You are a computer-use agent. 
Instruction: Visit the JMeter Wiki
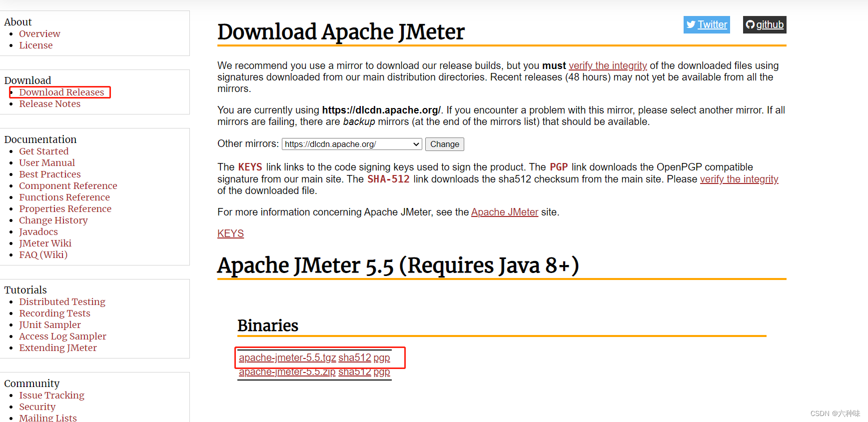pyautogui.click(x=45, y=243)
